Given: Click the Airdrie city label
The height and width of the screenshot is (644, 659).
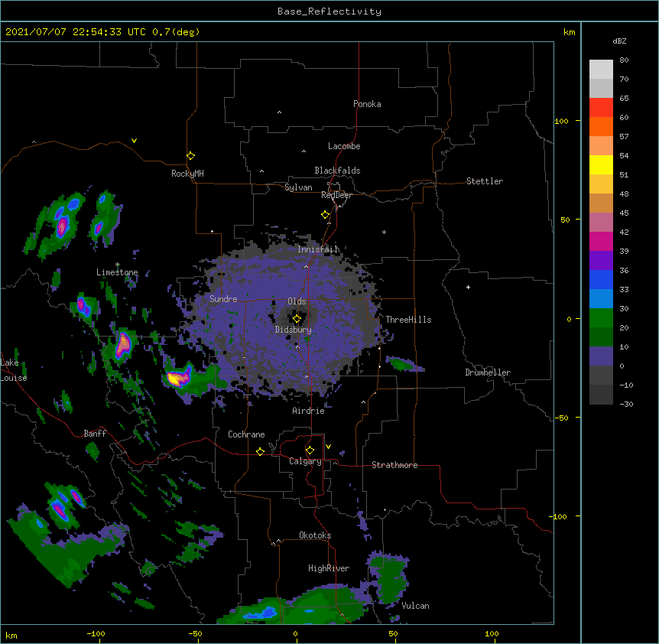Looking at the screenshot, I should coord(309,411).
